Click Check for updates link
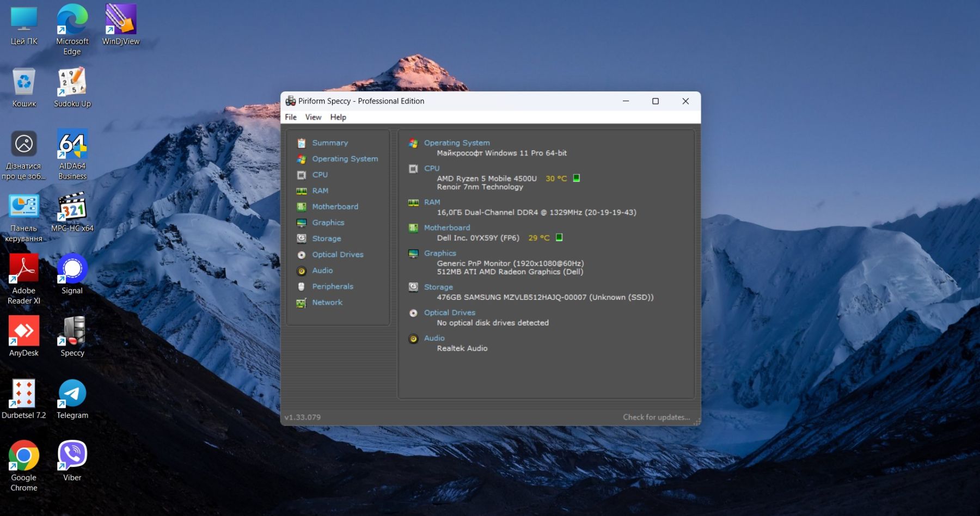 tap(656, 417)
